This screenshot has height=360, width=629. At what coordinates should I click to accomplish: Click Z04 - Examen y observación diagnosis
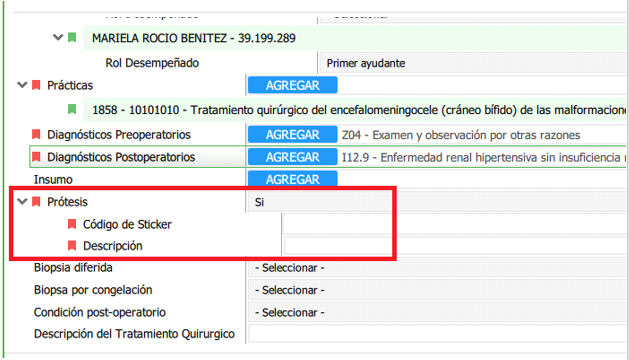pos(461,135)
